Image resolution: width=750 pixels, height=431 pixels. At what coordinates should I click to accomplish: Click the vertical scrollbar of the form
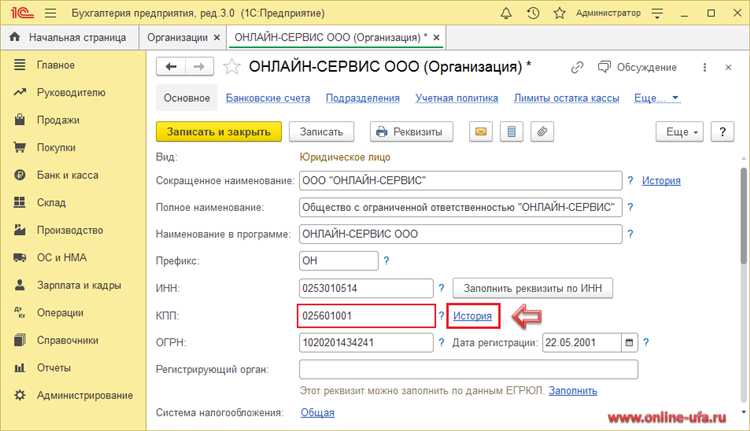click(x=744, y=215)
